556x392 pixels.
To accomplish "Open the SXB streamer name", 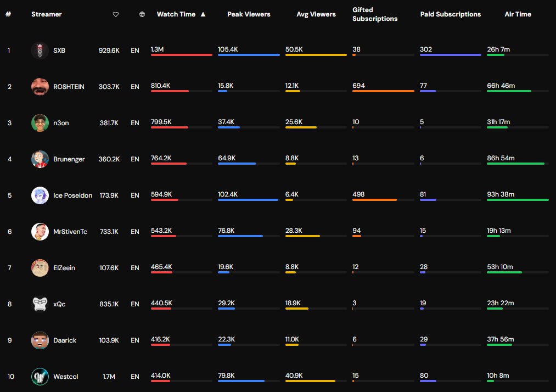I will click(59, 51).
